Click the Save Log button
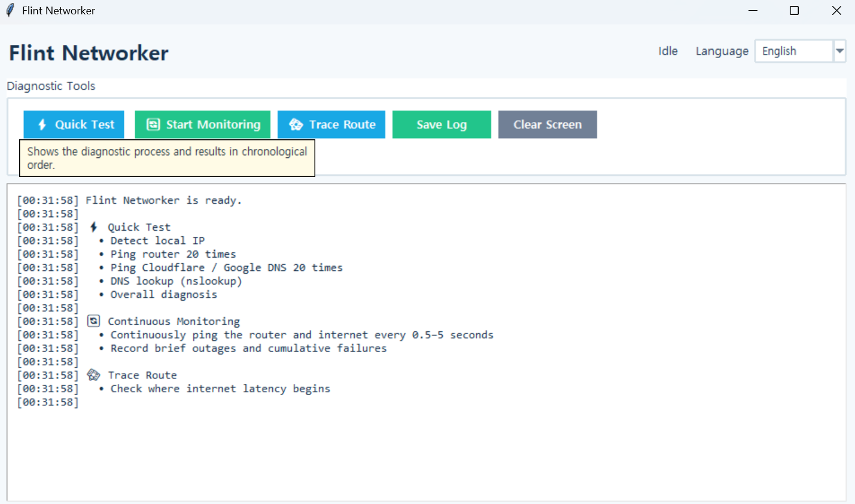 (x=442, y=124)
